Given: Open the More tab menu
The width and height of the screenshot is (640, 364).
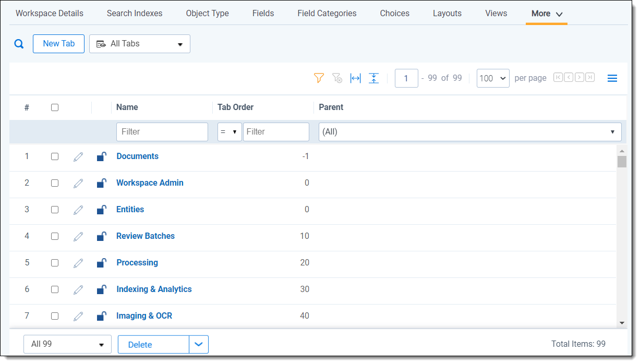Looking at the screenshot, I should (546, 14).
